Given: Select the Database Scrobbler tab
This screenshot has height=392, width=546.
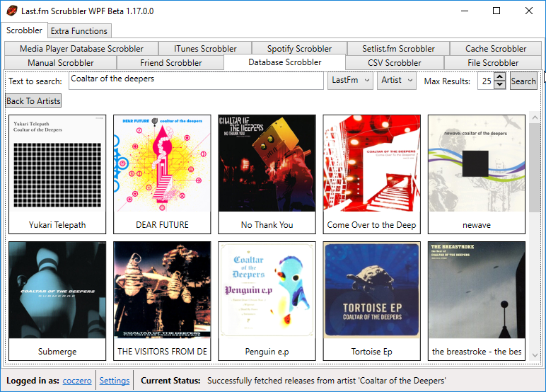Looking at the screenshot, I should pyautogui.click(x=285, y=62).
